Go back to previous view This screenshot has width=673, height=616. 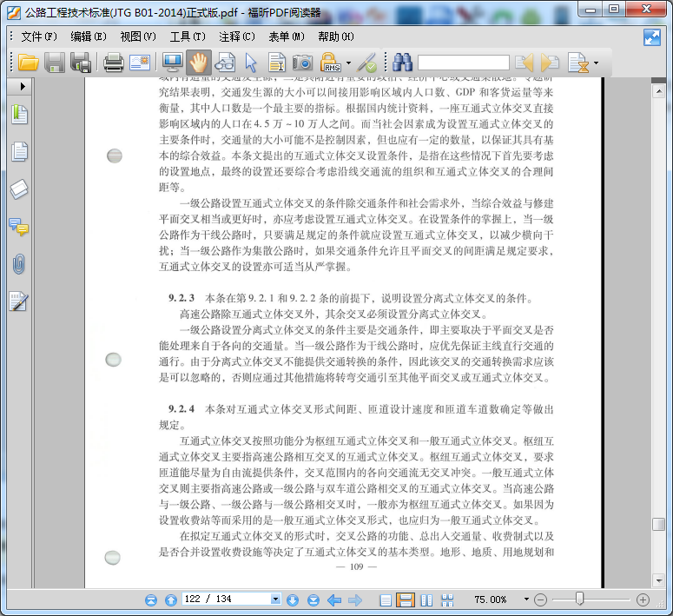[x=334, y=599]
